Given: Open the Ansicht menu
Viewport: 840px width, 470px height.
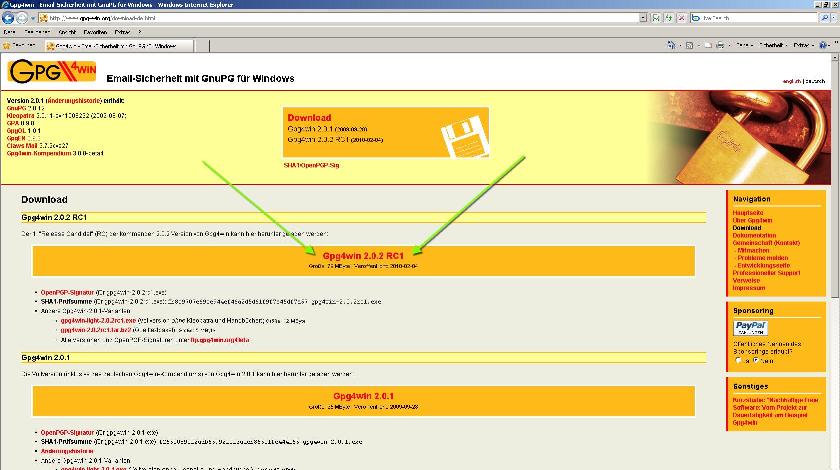Looking at the screenshot, I should click(67, 32).
